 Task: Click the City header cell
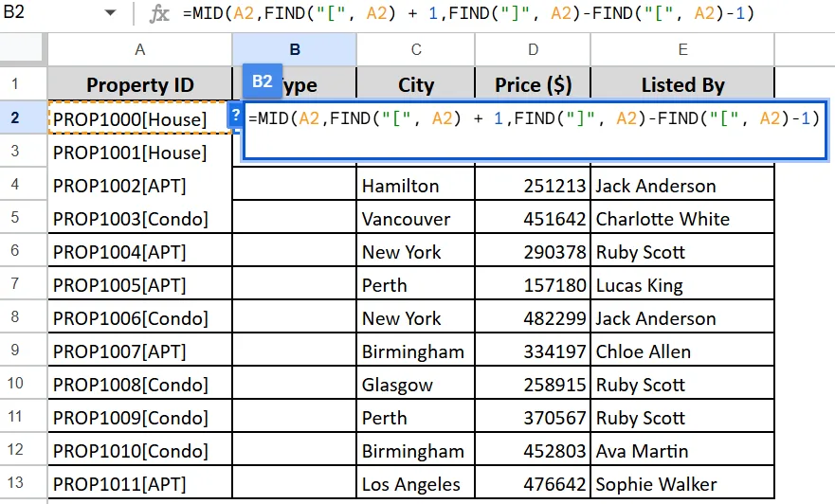pos(416,84)
